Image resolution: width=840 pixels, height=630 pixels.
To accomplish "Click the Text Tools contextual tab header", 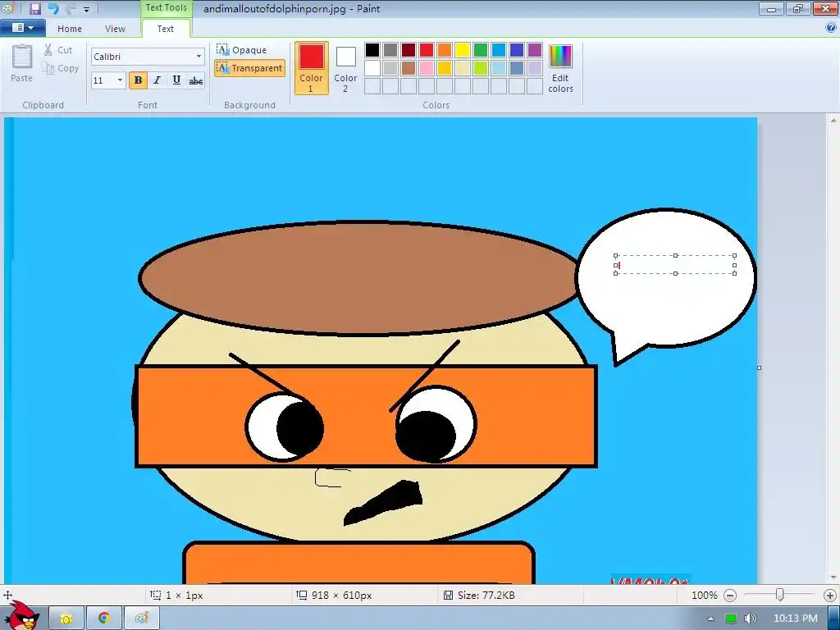I will click(x=166, y=8).
